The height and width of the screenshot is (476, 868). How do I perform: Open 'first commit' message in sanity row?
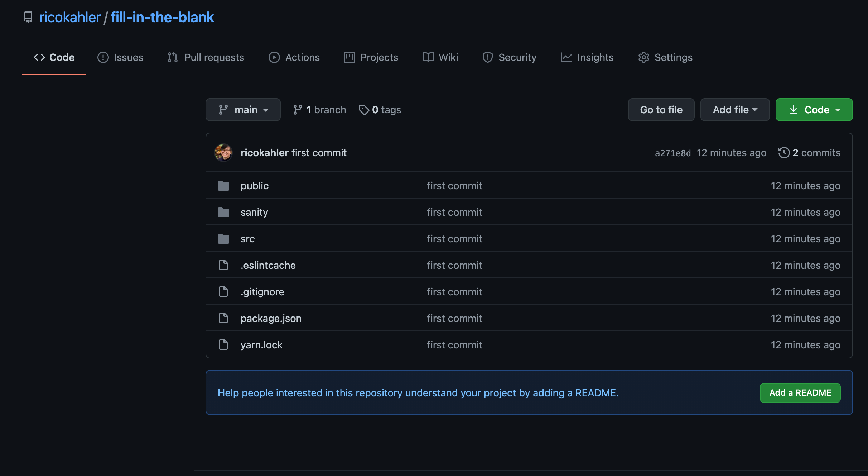[454, 212]
